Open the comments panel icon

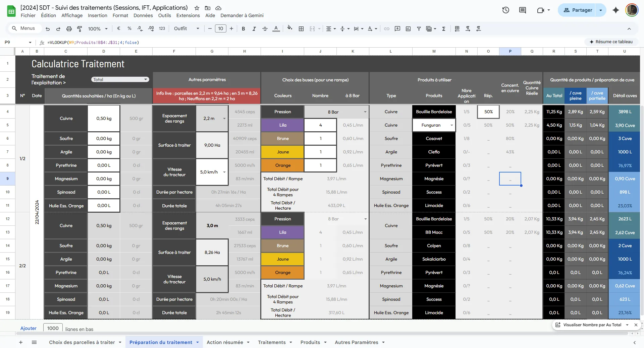[522, 10]
